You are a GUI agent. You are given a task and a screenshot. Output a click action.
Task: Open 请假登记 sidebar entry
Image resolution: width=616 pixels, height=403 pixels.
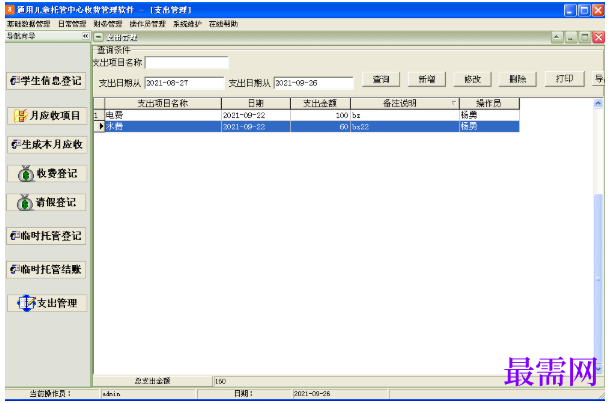pos(46,203)
